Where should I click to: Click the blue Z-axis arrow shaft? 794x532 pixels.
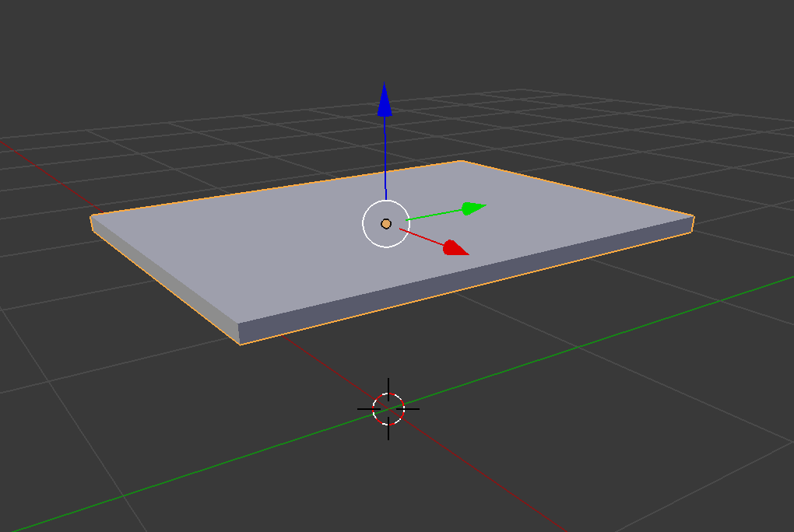tap(385, 156)
